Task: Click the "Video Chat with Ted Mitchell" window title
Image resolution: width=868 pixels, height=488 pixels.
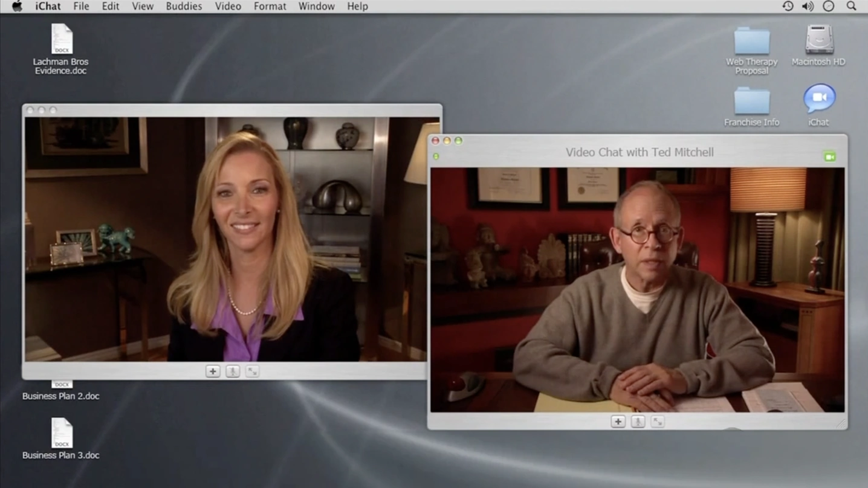Action: tap(640, 152)
